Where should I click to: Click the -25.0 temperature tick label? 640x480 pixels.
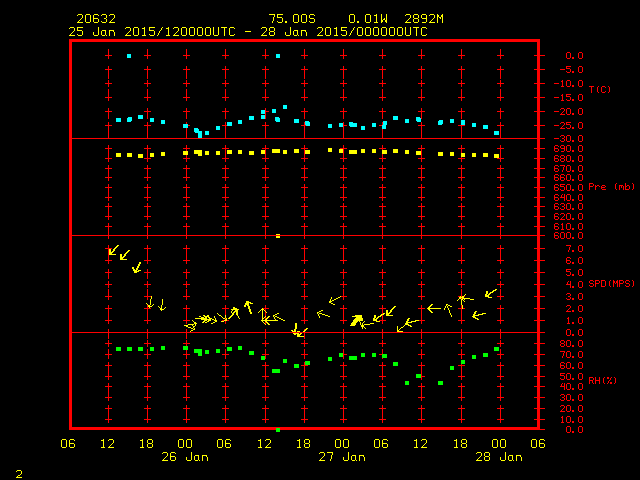coord(569,125)
